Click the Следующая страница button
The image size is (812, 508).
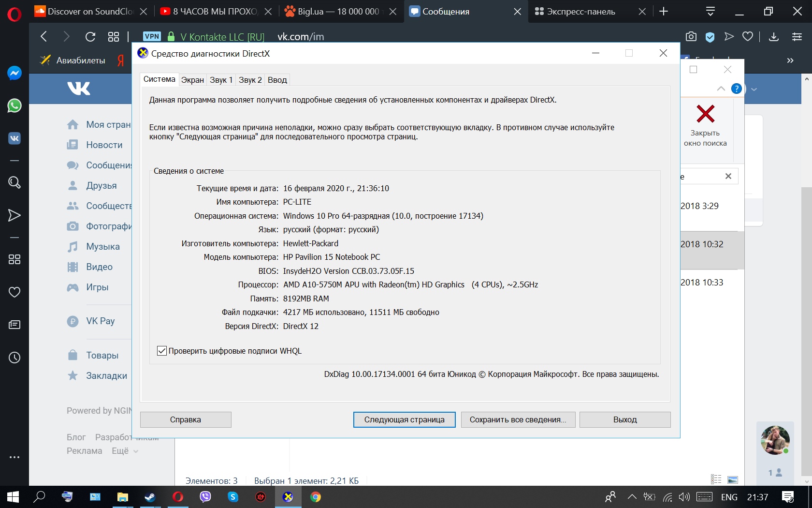pyautogui.click(x=404, y=419)
